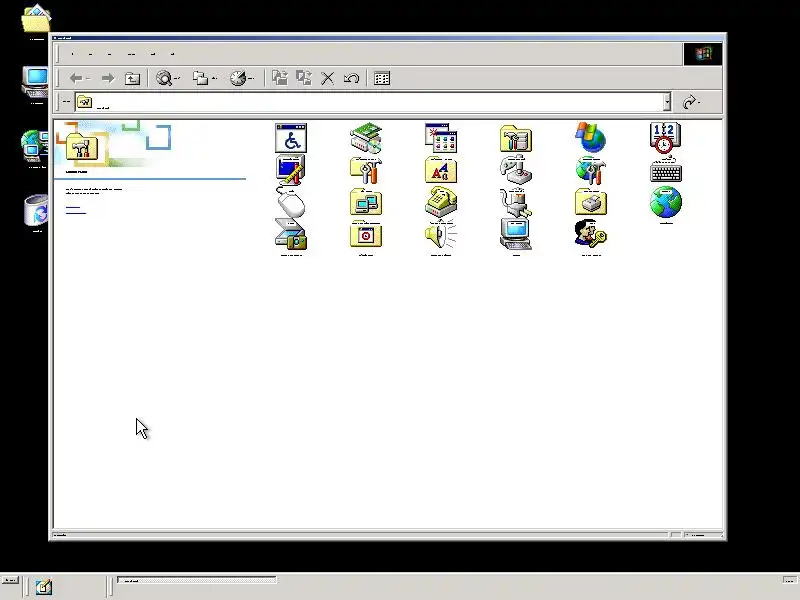The image size is (800, 600).
Task: Click the Delete X toolbar button
Action: pyautogui.click(x=328, y=78)
